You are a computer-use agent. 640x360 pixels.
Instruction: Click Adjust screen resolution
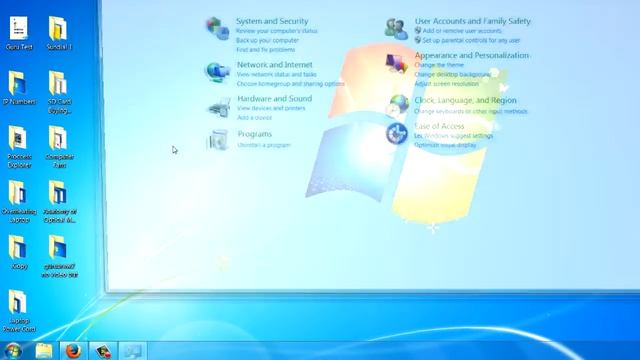pyautogui.click(x=447, y=84)
